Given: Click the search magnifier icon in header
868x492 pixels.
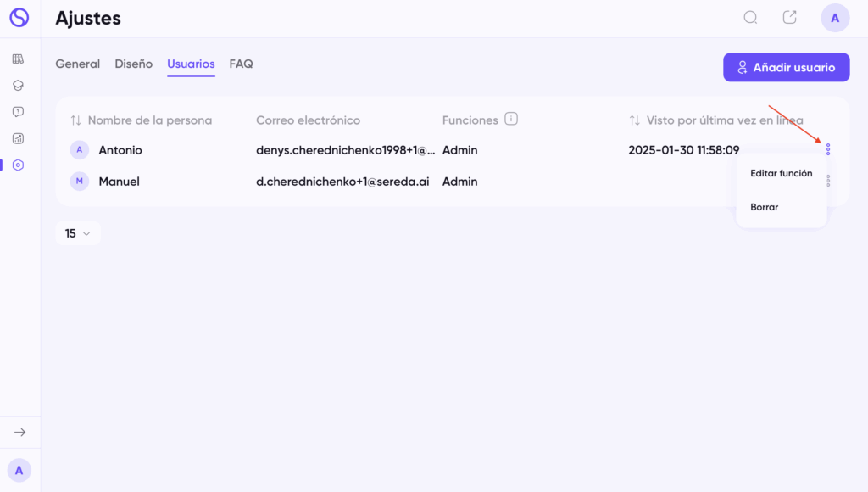Looking at the screenshot, I should coord(750,18).
